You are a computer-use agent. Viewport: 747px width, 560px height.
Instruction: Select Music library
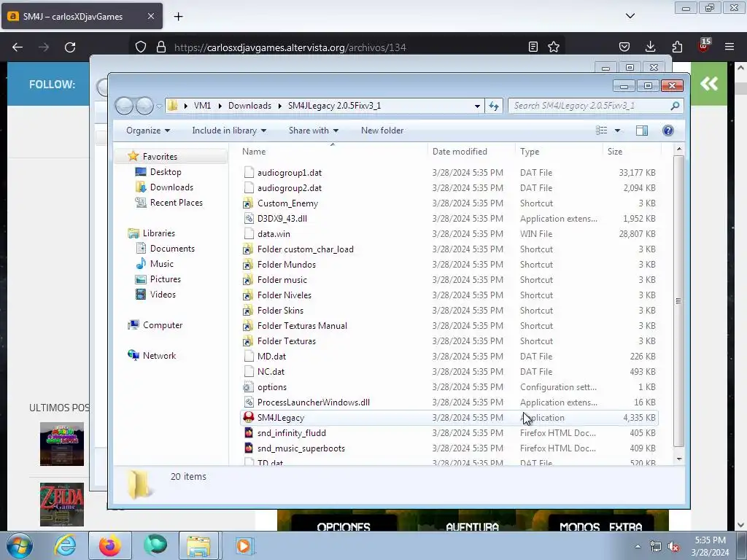(161, 263)
